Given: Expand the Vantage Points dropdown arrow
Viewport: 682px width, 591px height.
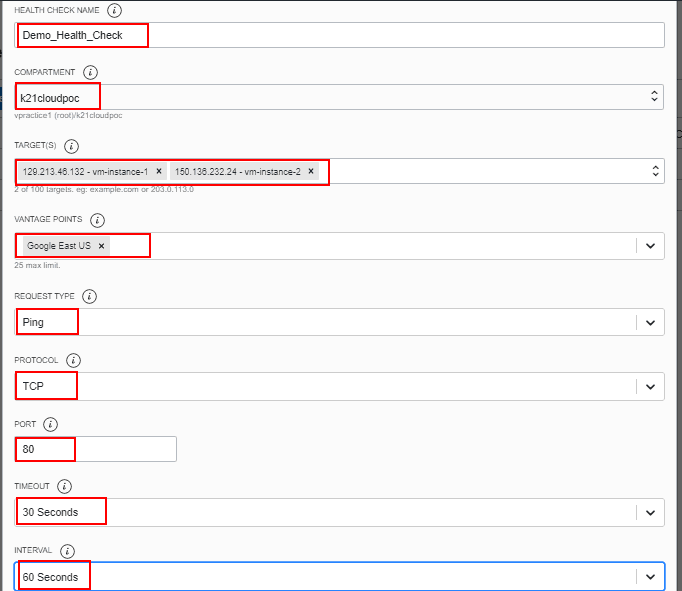Looking at the screenshot, I should click(650, 246).
